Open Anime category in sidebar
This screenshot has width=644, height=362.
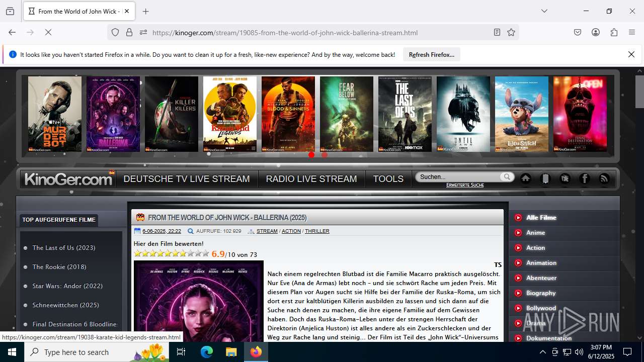click(536, 233)
